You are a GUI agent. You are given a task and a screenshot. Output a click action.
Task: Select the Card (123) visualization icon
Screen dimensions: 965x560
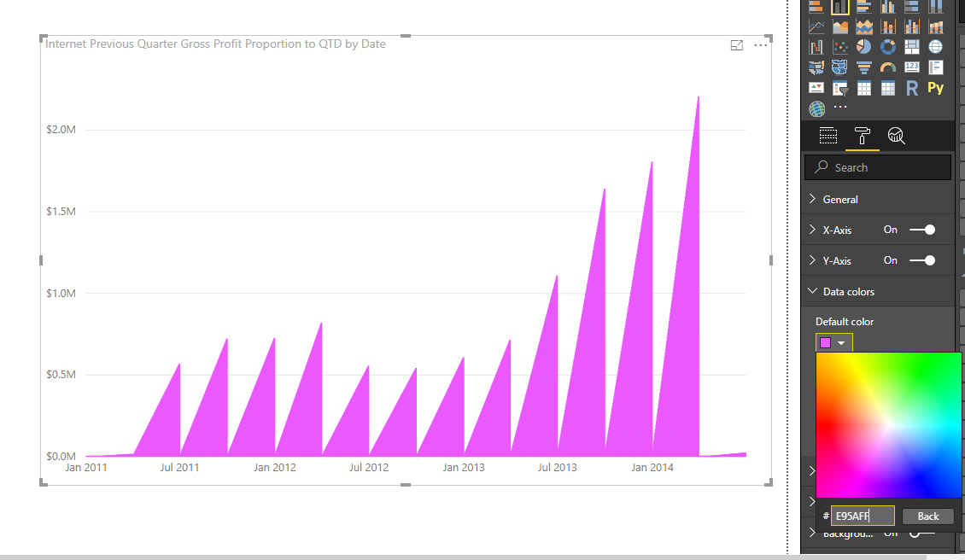pyautogui.click(x=911, y=67)
